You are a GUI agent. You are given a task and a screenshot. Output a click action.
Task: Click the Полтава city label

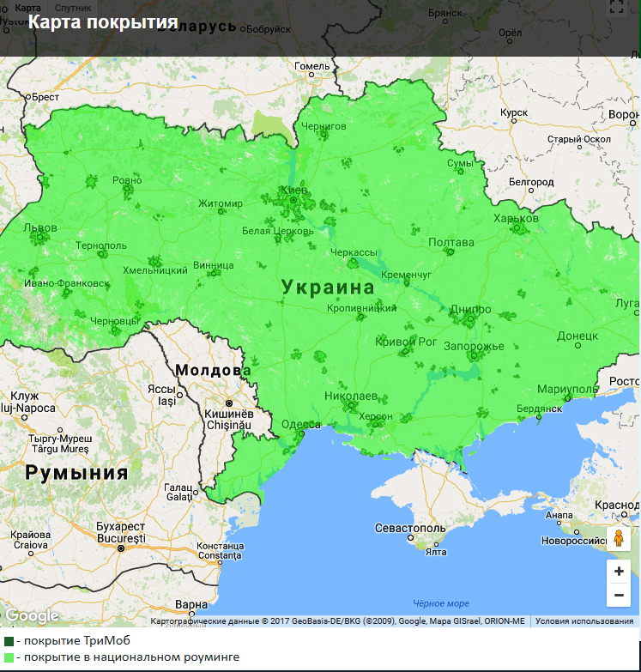[451, 242]
